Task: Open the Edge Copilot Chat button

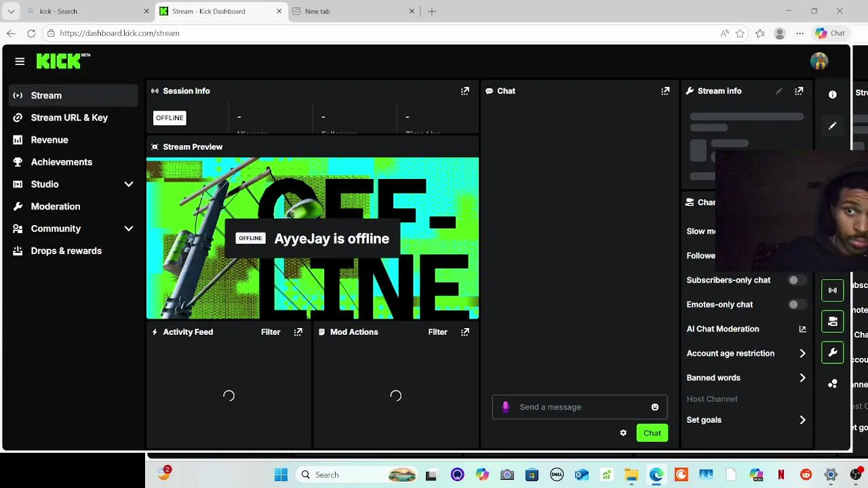Action: (830, 33)
